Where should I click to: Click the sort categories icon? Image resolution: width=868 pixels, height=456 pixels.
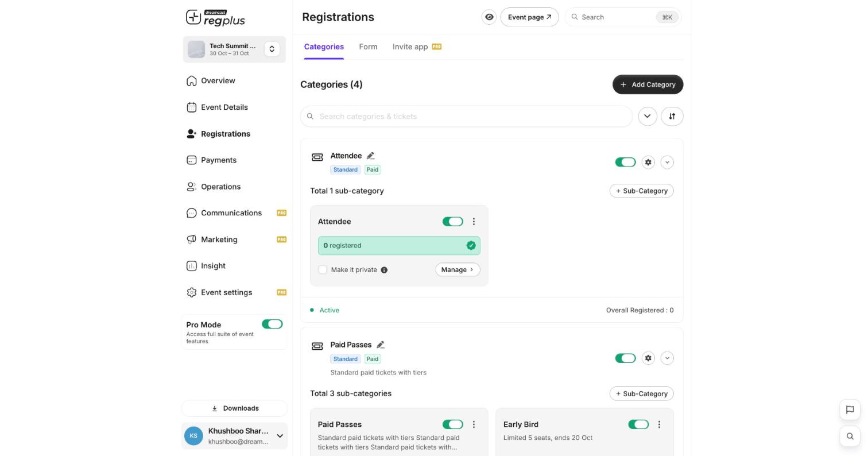[672, 117]
